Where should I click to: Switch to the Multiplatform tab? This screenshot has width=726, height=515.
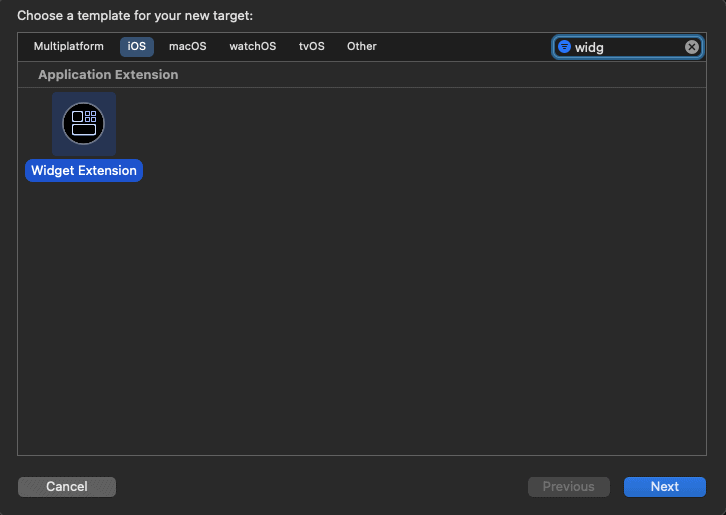(68, 47)
